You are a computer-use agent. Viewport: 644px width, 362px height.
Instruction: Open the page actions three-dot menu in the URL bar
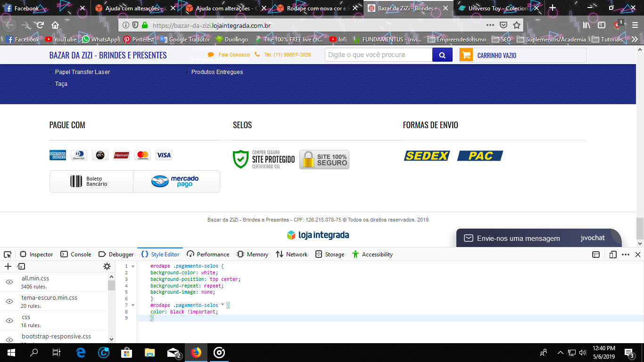(490, 25)
